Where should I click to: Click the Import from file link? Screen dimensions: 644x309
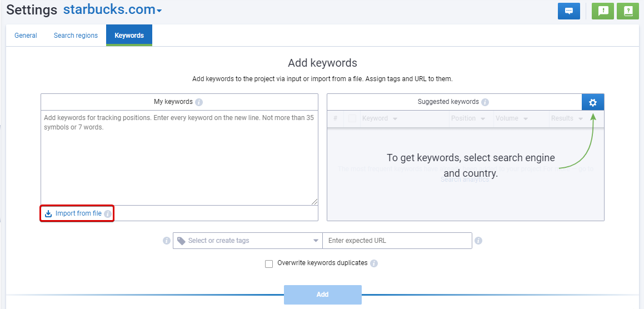[x=78, y=213]
